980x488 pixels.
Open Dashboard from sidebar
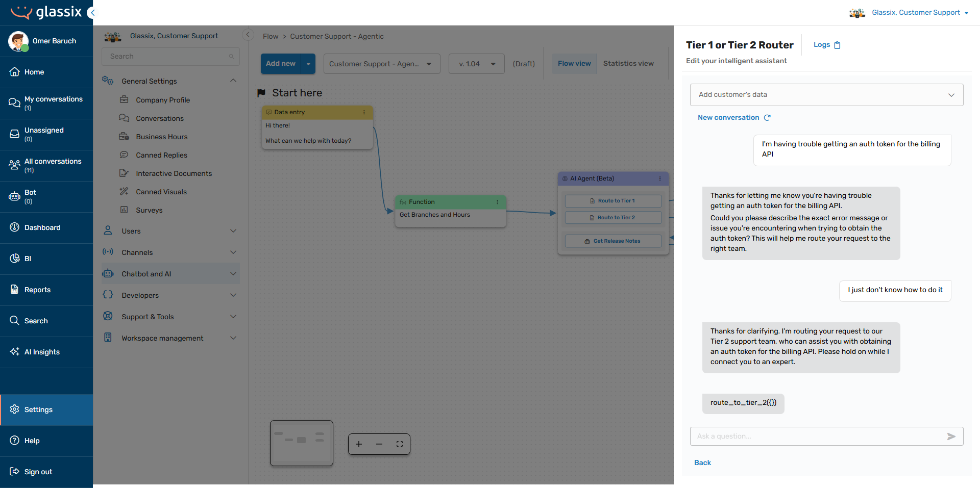pos(46,227)
